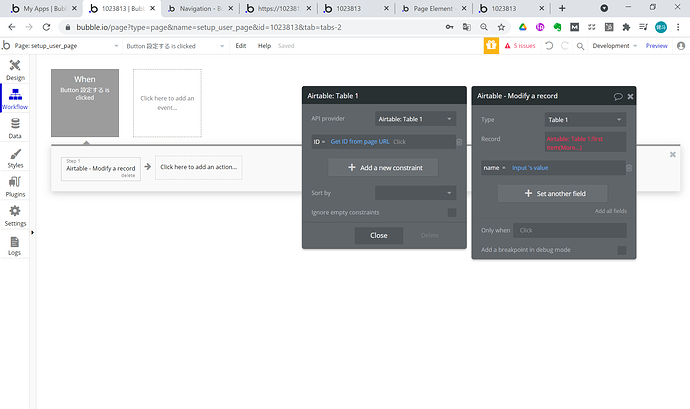Close the Airtable - Modify a record panel
The width and height of the screenshot is (690, 409).
tap(630, 96)
